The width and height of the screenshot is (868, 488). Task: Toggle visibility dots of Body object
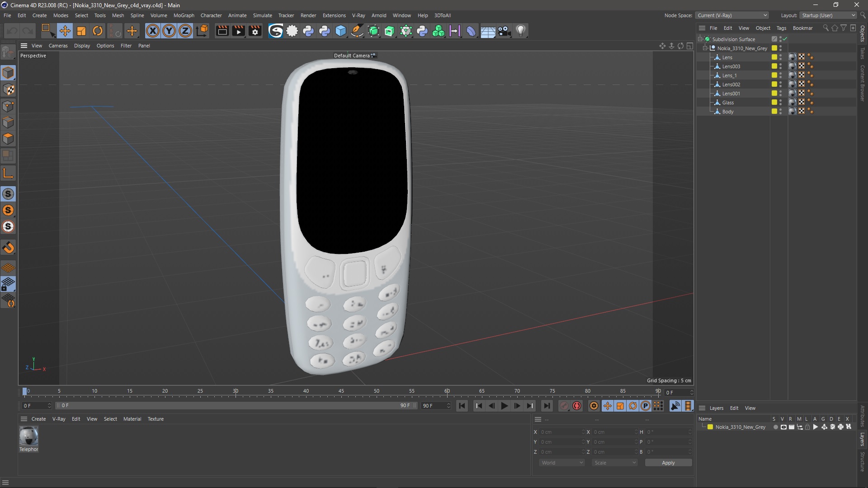[781, 112]
